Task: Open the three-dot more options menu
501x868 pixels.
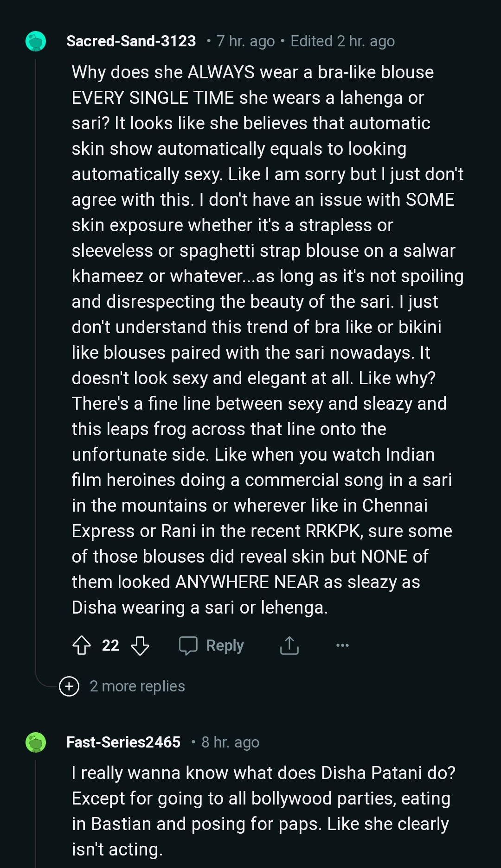Action: [x=342, y=645]
